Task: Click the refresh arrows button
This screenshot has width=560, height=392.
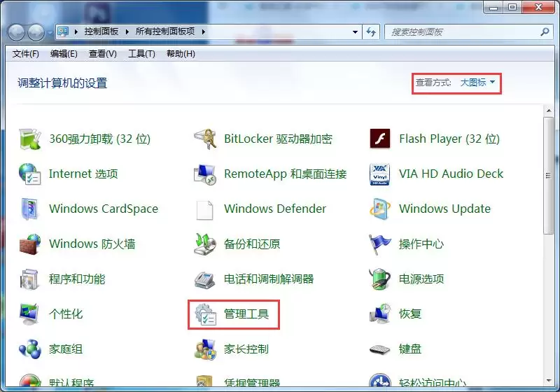Action: [x=371, y=32]
